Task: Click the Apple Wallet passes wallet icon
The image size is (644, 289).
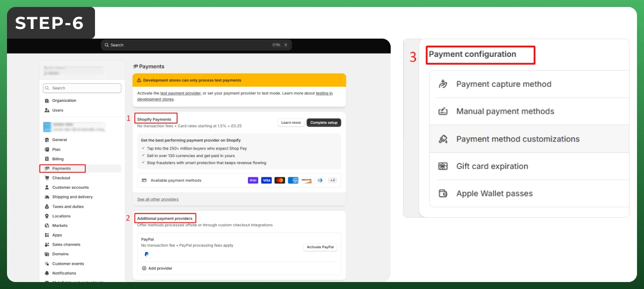Action: pyautogui.click(x=443, y=194)
